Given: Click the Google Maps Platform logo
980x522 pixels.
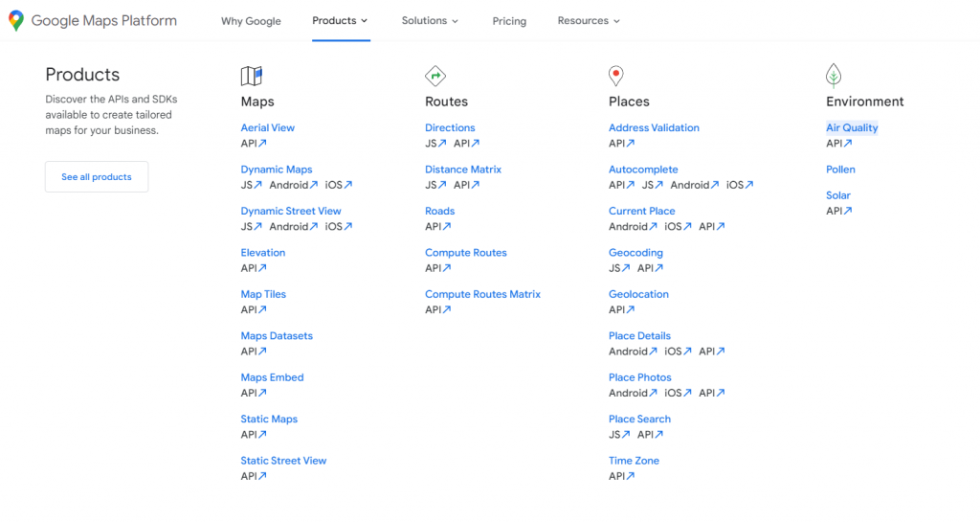Looking at the screenshot, I should 93,21.
